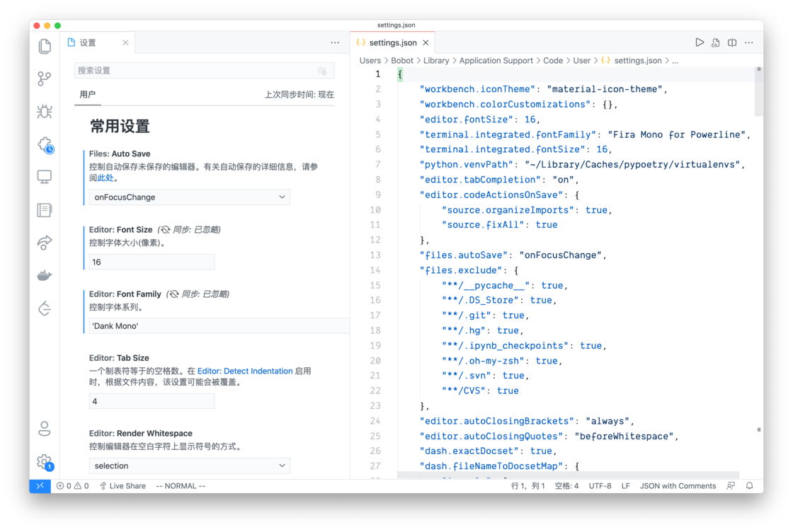Split the settings.json editor
The height and width of the screenshot is (532, 793).
pos(732,42)
